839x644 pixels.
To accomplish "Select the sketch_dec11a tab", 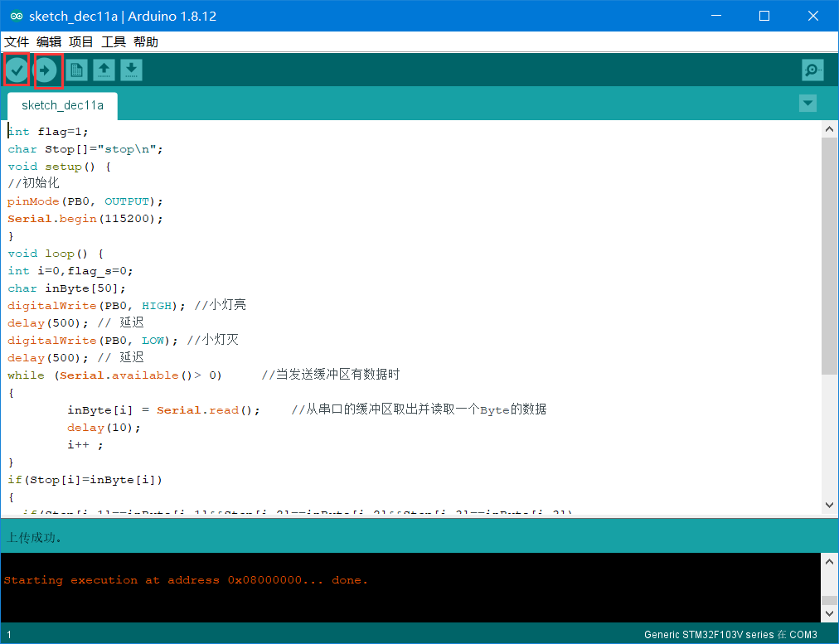I will click(63, 105).
